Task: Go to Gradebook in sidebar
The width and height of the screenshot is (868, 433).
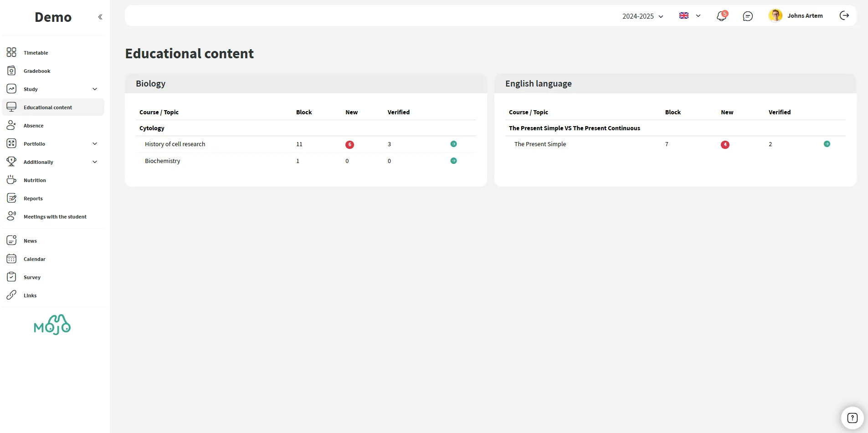Action: pyautogui.click(x=37, y=71)
